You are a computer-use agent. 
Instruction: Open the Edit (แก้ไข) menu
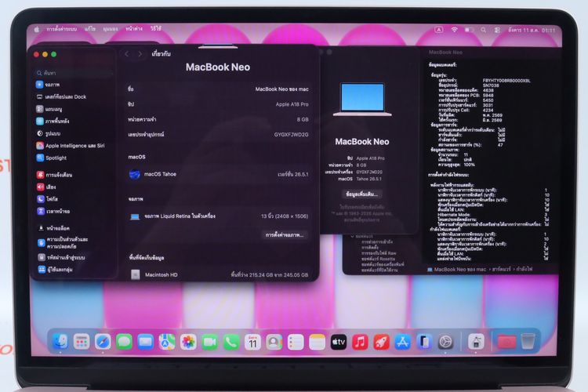[90, 29]
